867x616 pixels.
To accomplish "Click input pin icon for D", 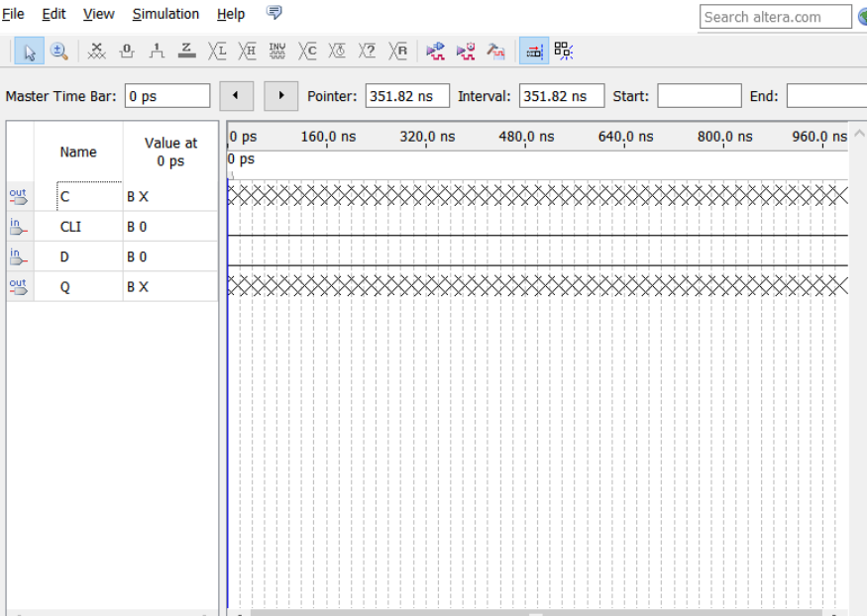I will pyautogui.click(x=18, y=257).
